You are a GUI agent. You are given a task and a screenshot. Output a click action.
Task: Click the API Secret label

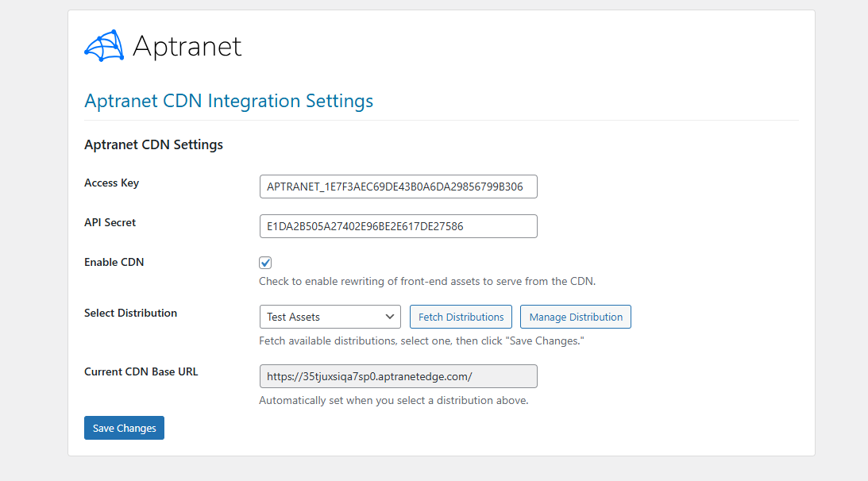110,222
